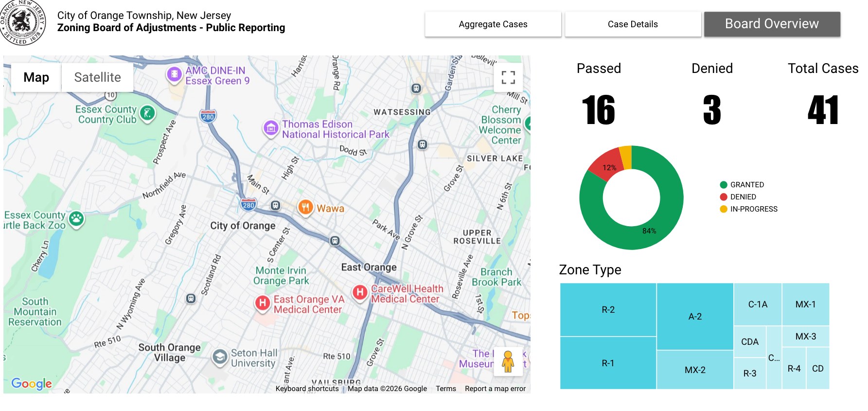The height and width of the screenshot is (411, 868).
Task: Click the Report a map error link
Action: coord(495,389)
